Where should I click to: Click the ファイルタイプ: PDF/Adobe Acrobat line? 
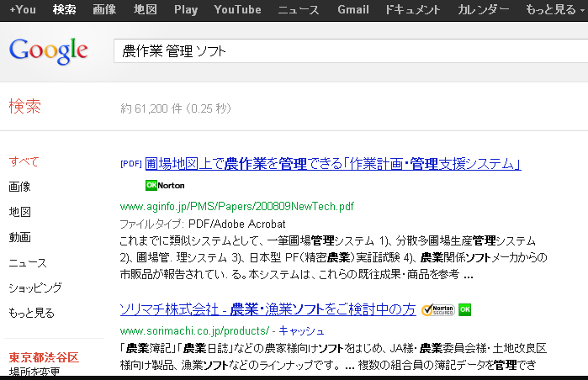pyautogui.click(x=203, y=224)
